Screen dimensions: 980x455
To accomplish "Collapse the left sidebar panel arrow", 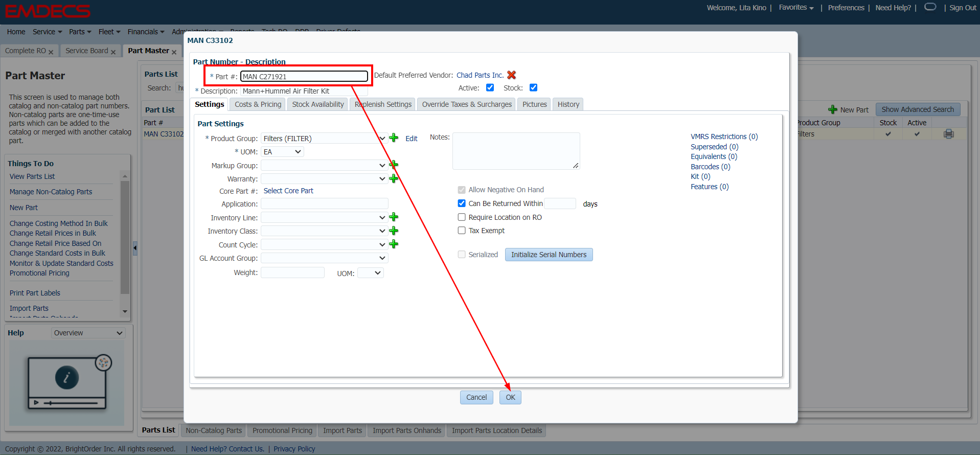I will tap(135, 248).
